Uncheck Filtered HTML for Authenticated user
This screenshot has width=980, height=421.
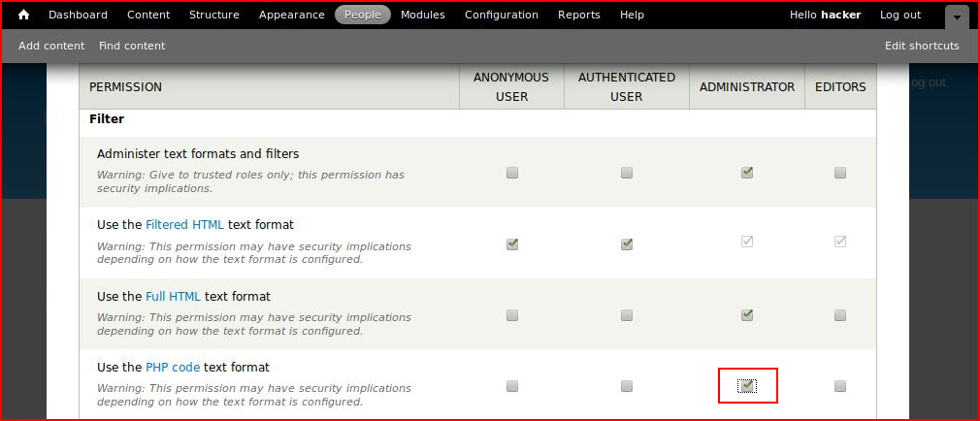click(627, 243)
